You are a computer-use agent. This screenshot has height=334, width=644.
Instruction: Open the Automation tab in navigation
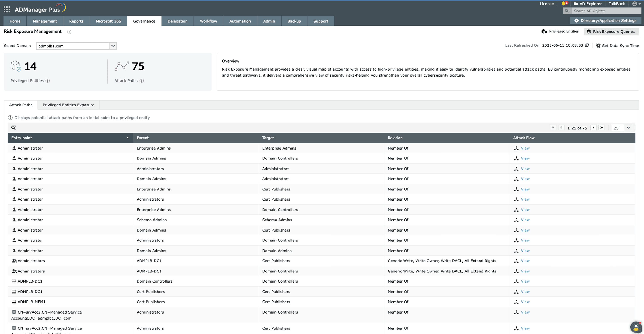click(240, 21)
